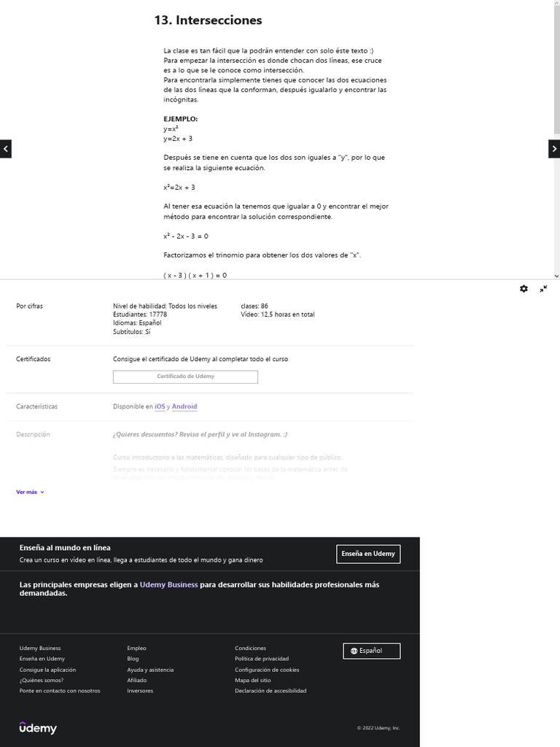
Task: Open Udemy Business footer link
Action: (40, 648)
